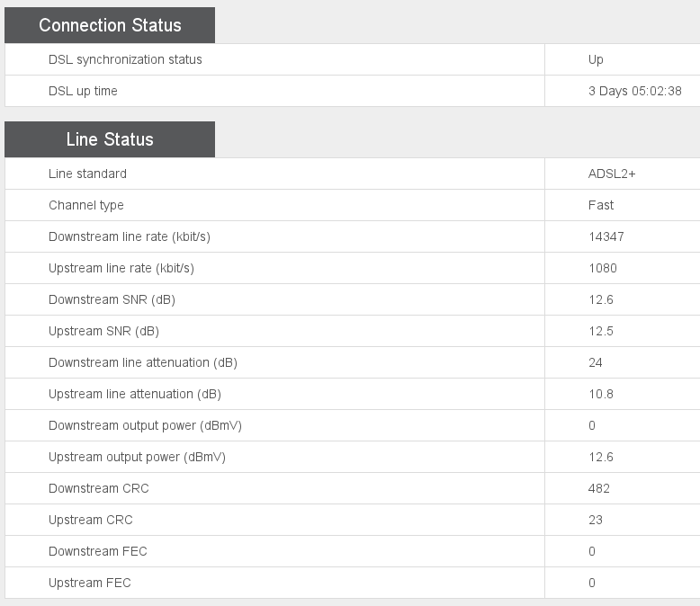Click the Upstream CRC value 23

point(596,520)
